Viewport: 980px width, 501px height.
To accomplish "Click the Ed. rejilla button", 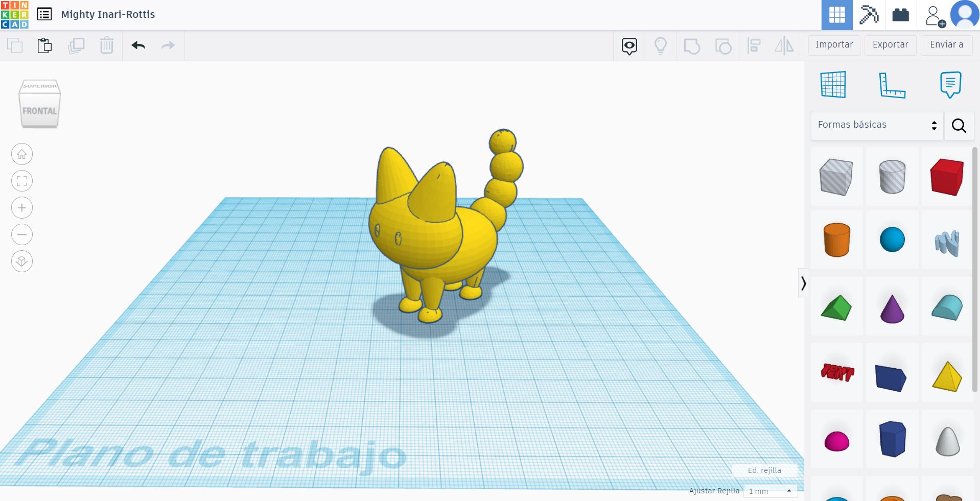I will [x=764, y=470].
